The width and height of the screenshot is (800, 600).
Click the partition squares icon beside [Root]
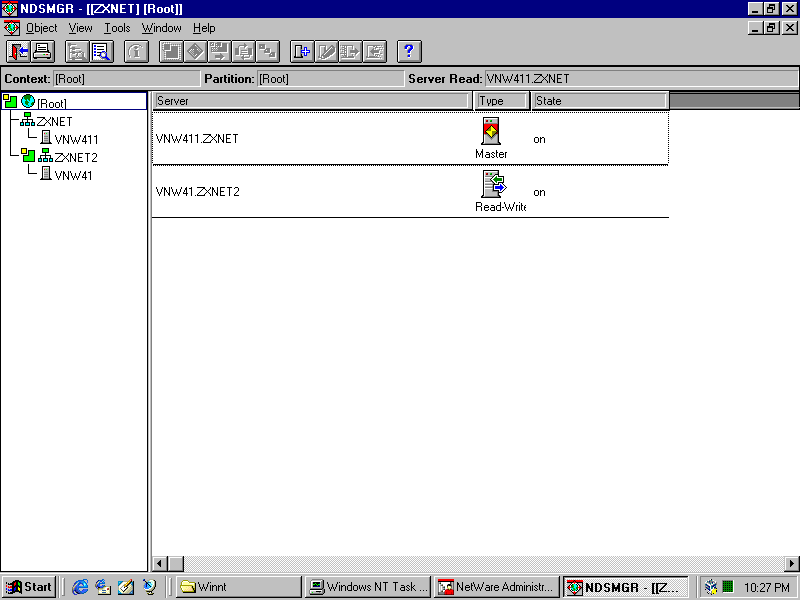10,101
